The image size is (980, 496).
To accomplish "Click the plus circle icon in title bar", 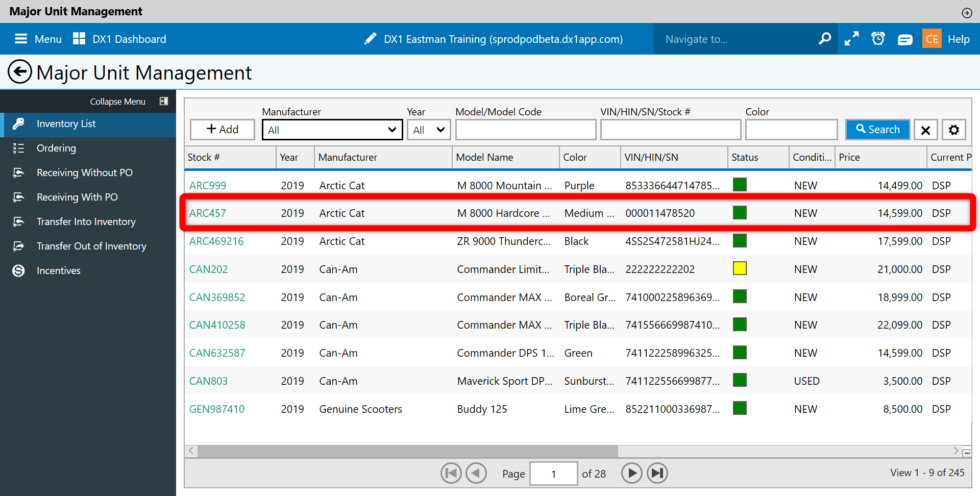I will [967, 13].
